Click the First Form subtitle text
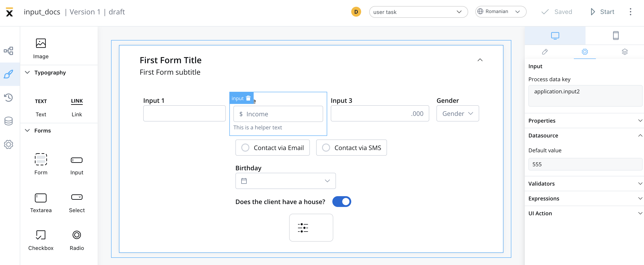This screenshot has width=644, height=265. (170, 72)
